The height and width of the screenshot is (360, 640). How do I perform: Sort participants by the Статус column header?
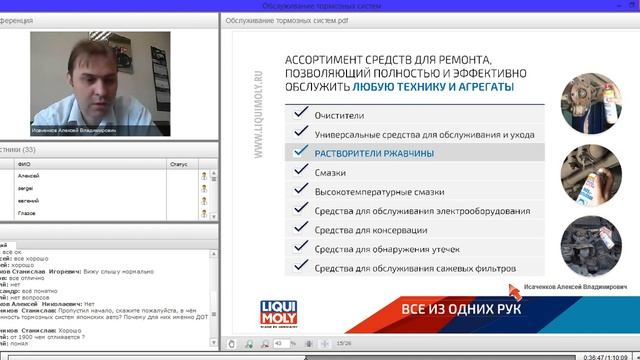182,164
